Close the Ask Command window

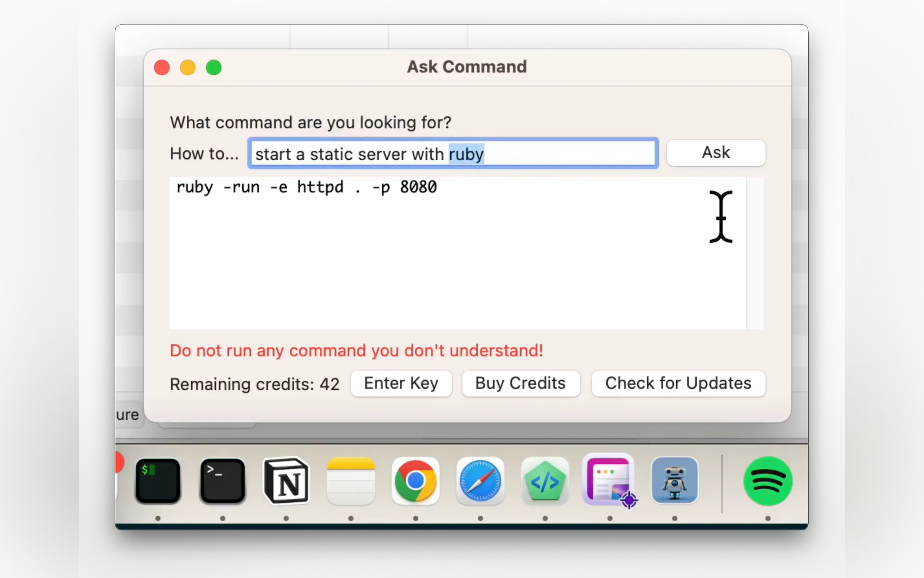click(162, 68)
